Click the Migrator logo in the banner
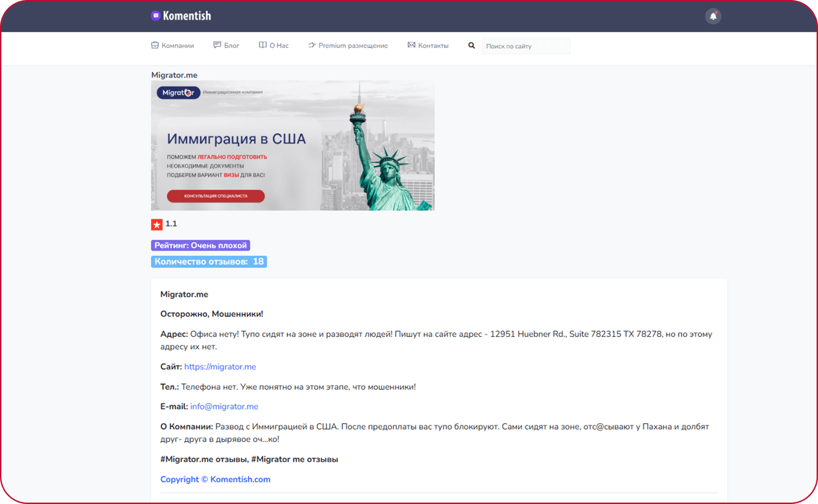818x504 pixels. (x=178, y=93)
